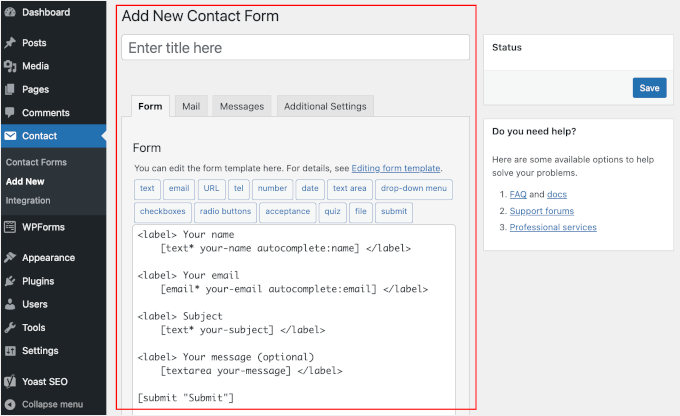Open the Editing form template link
The image size is (680, 416).
[396, 168]
